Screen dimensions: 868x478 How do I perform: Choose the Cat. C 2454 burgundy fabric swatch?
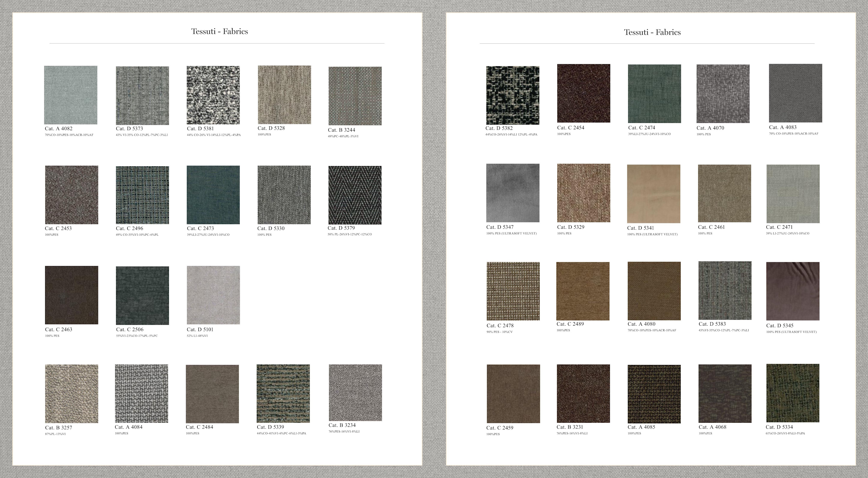coord(583,93)
